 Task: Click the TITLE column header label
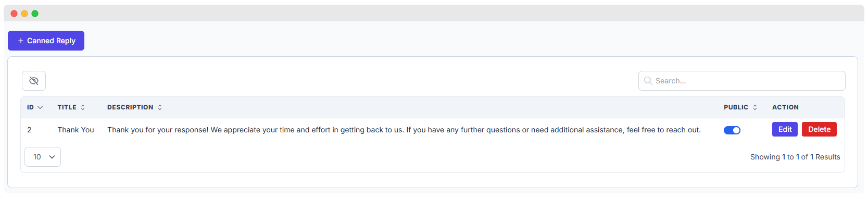(67, 107)
